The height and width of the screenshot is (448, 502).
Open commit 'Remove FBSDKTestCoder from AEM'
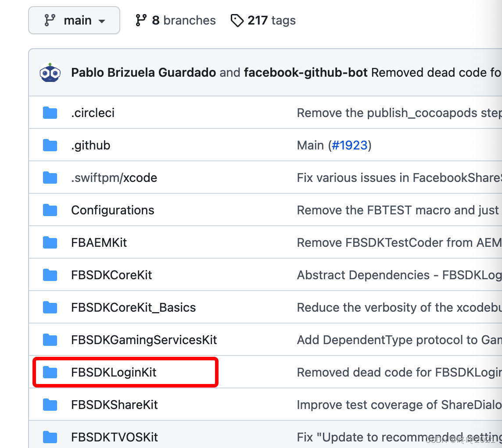coord(399,243)
